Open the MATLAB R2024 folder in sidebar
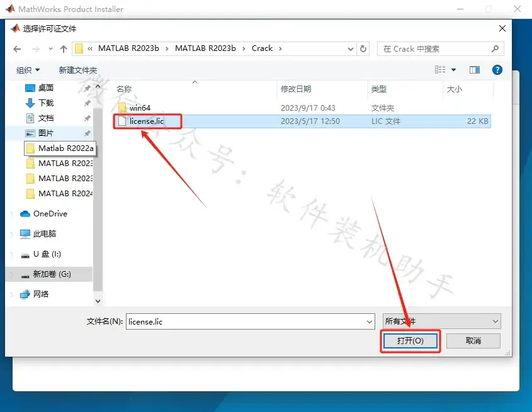 click(59, 193)
